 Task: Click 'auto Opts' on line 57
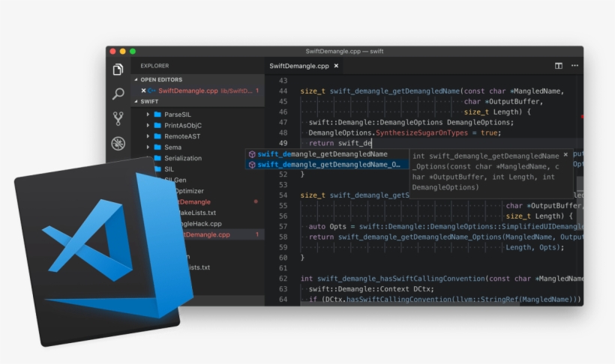[328, 227]
